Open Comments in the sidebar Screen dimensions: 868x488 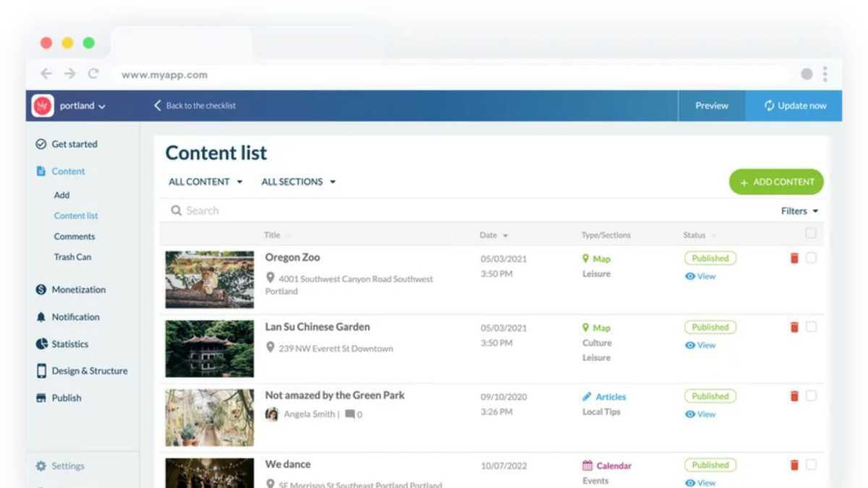pyautogui.click(x=75, y=236)
